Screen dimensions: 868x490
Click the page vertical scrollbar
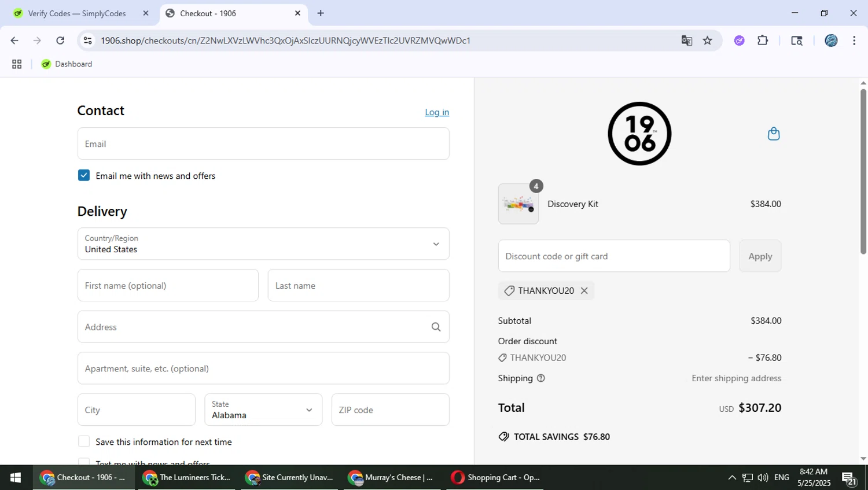[863, 171]
